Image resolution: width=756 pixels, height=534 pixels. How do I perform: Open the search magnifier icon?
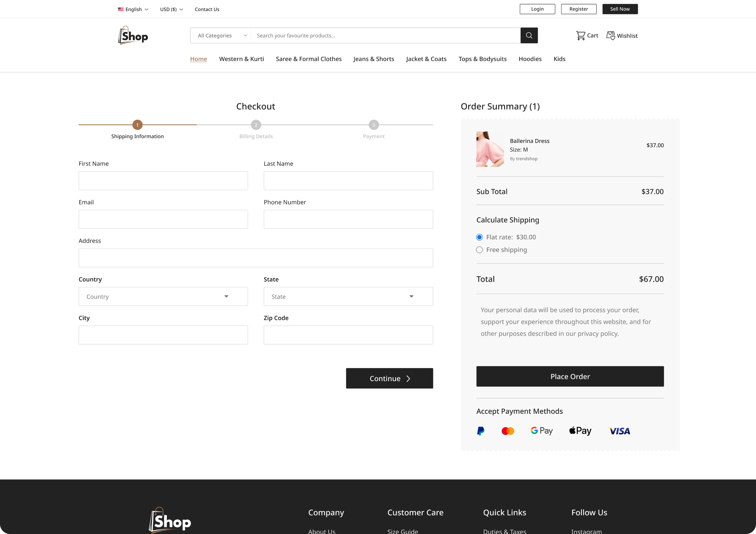[529, 35]
